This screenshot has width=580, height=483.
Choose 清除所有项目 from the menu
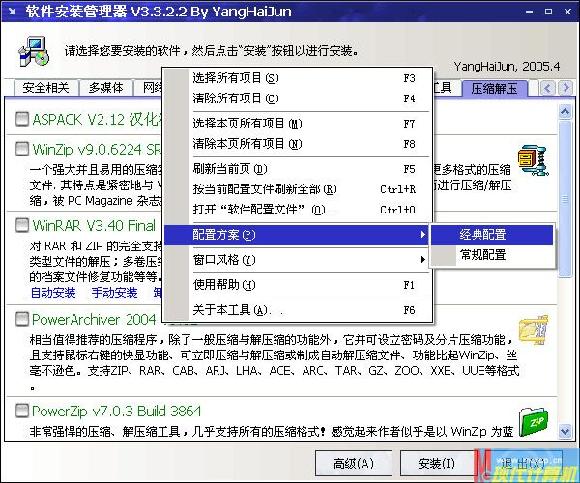[x=296, y=98]
